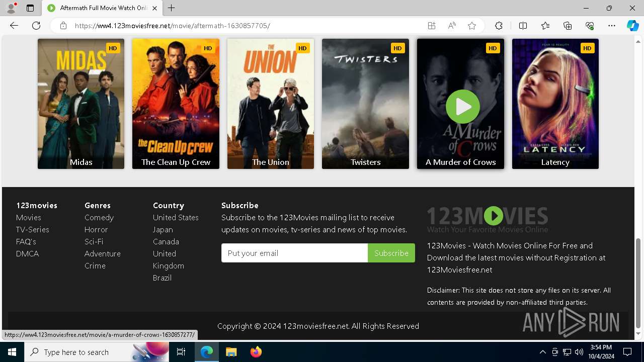Launch the Copilot sidebar icon
Viewport: 644px width, 362px height.
pos(632,26)
